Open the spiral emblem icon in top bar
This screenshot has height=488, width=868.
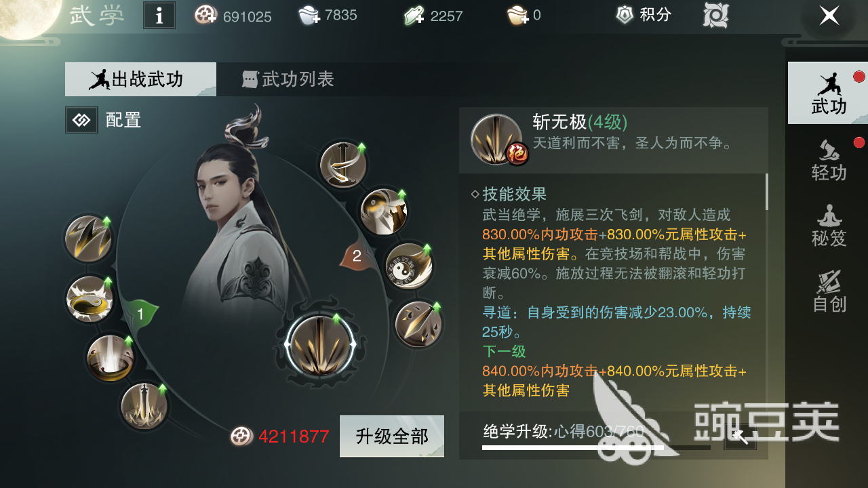(715, 15)
